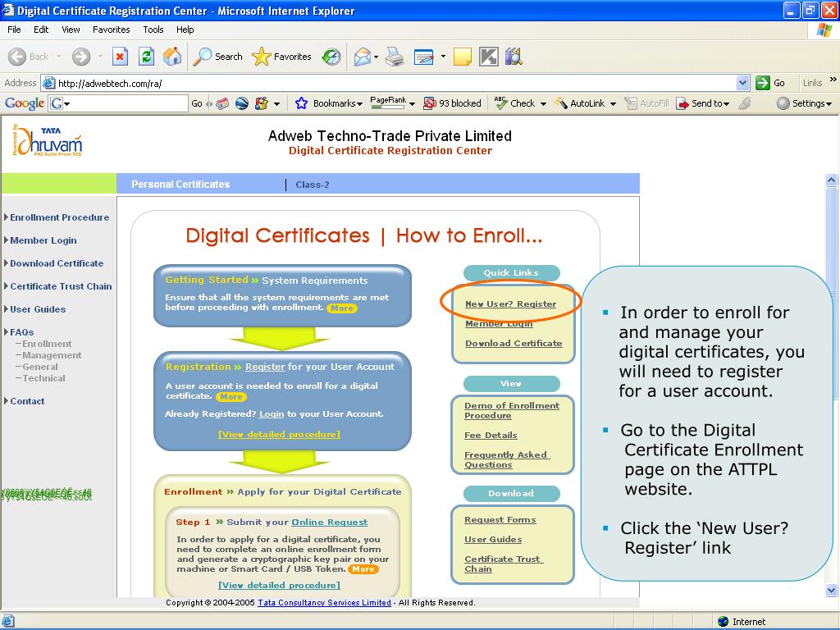The height and width of the screenshot is (630, 840).
Task: Click the Research books toolbar icon
Action: [514, 57]
